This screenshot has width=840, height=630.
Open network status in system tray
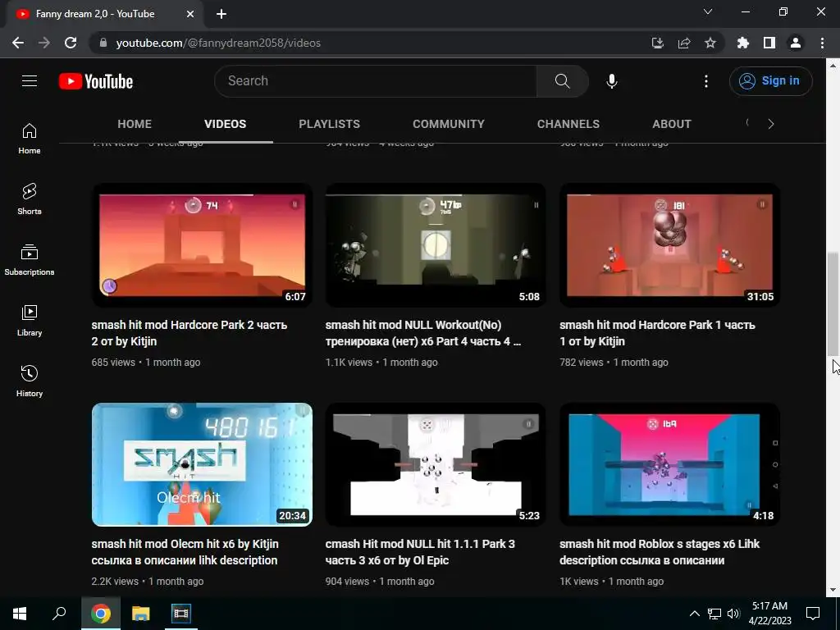(x=714, y=614)
